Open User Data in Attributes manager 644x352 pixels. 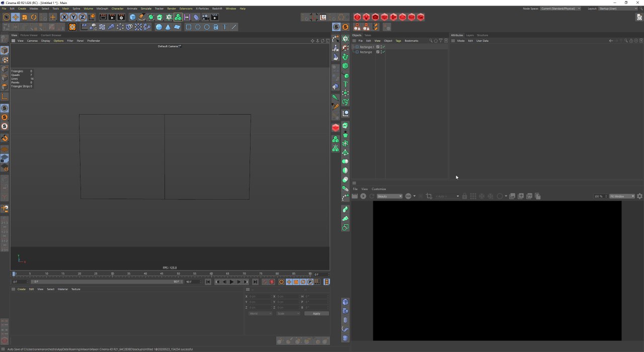(x=482, y=41)
